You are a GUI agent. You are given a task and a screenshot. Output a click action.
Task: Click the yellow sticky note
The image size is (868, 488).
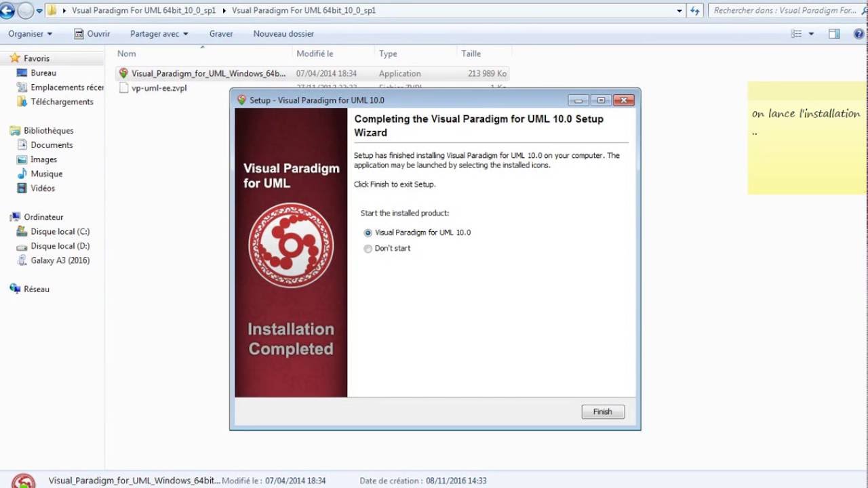807,138
